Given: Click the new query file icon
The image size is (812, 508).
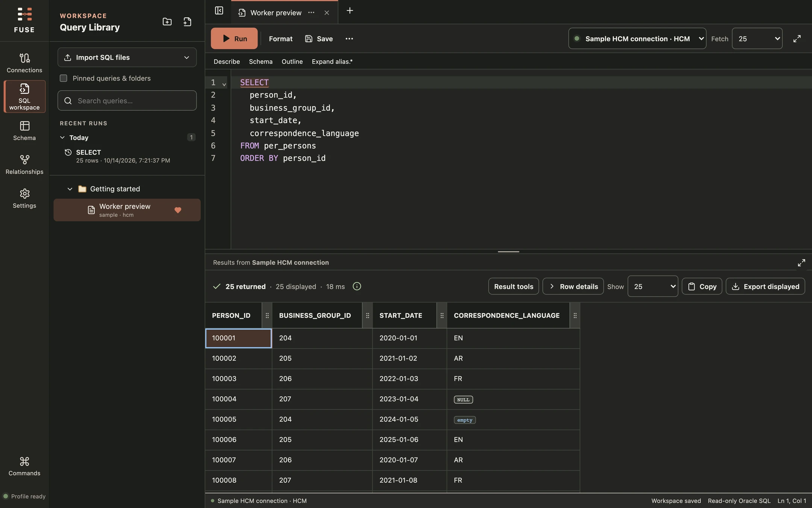Looking at the screenshot, I should [187, 22].
